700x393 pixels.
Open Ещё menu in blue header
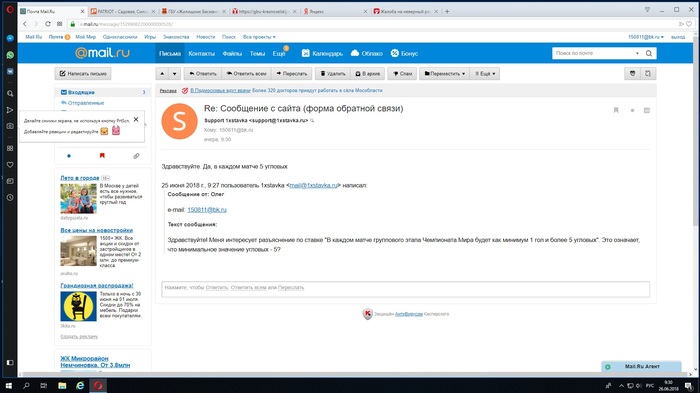click(279, 54)
